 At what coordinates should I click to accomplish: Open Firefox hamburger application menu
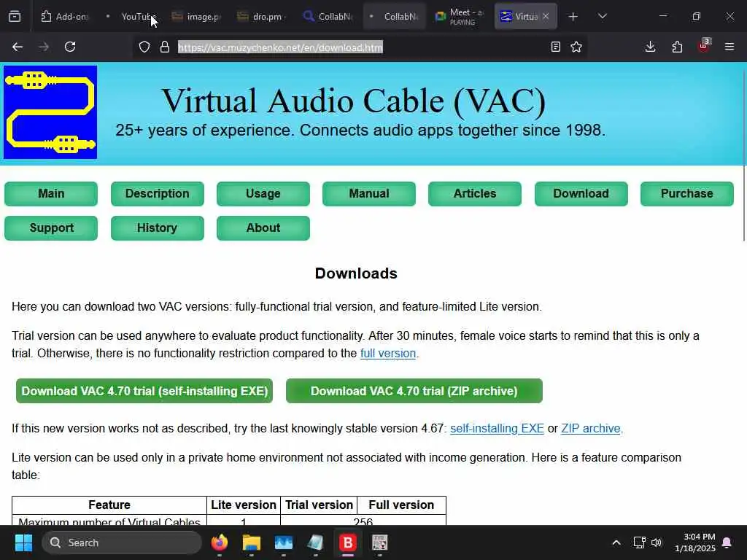click(x=729, y=47)
